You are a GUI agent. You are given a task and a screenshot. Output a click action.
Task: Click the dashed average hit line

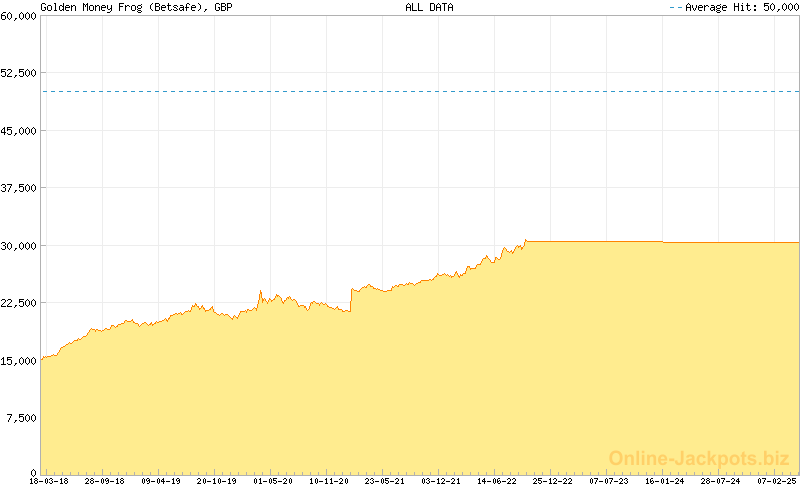420,92
